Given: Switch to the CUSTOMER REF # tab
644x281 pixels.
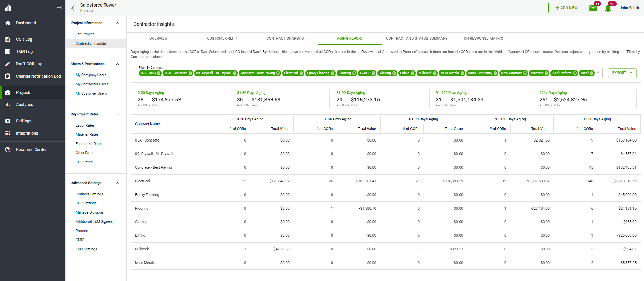Looking at the screenshot, I should coord(222,39).
